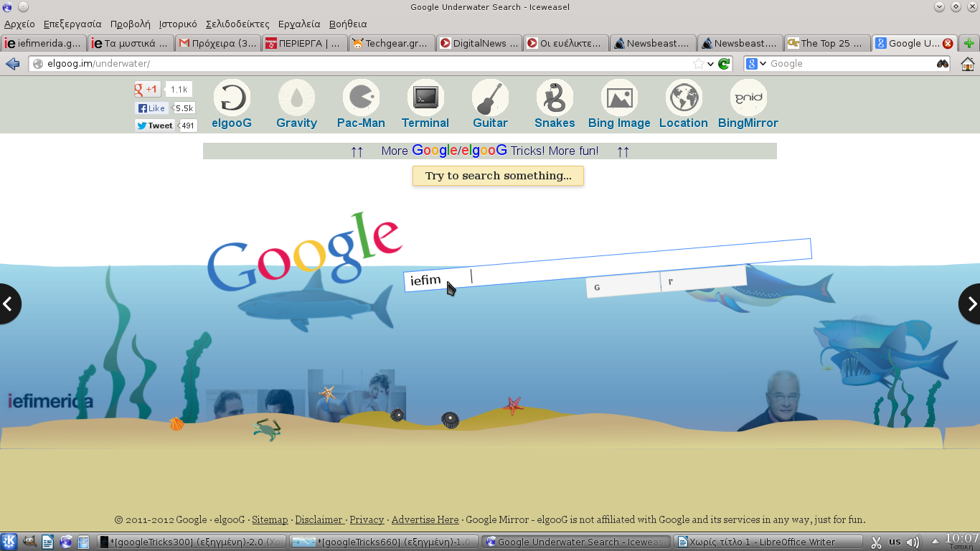Click the Facebook Like button
Image resolution: width=980 pixels, height=551 pixels.
point(152,108)
